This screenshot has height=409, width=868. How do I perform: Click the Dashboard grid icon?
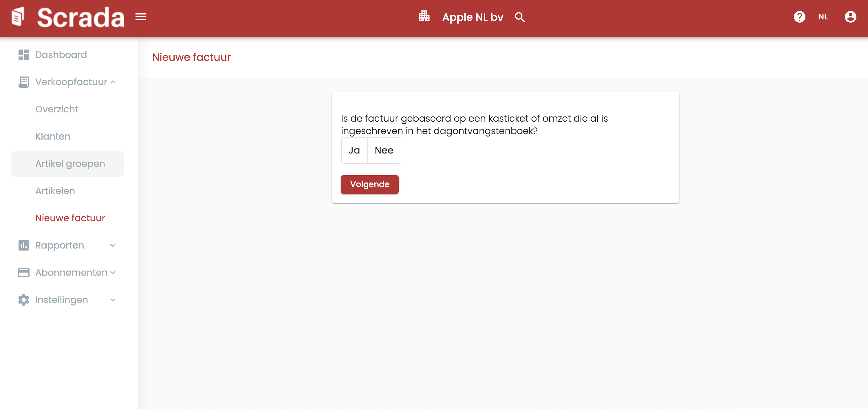[x=23, y=55]
